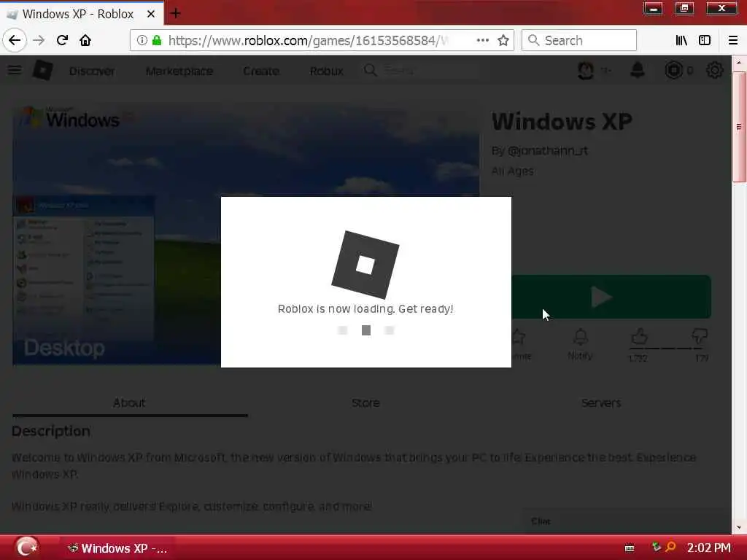The image size is (747, 560).
Task: Open the Robux balance icon
Action: tap(673, 71)
